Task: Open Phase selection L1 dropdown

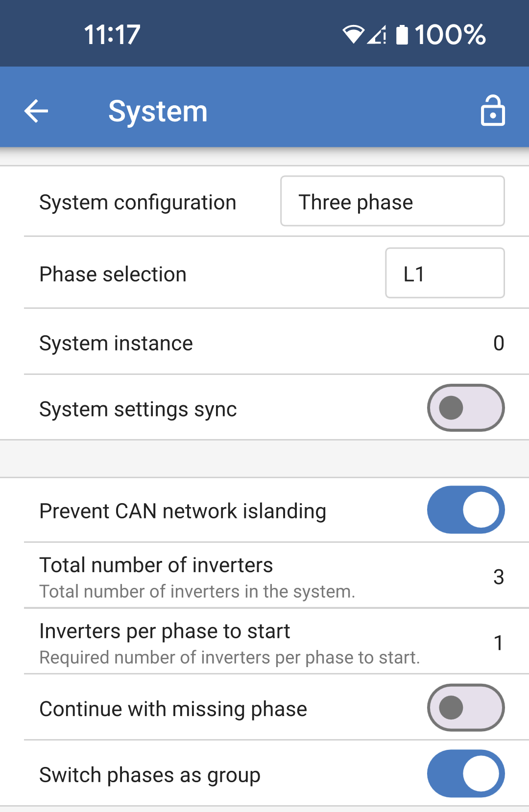Action: [445, 273]
